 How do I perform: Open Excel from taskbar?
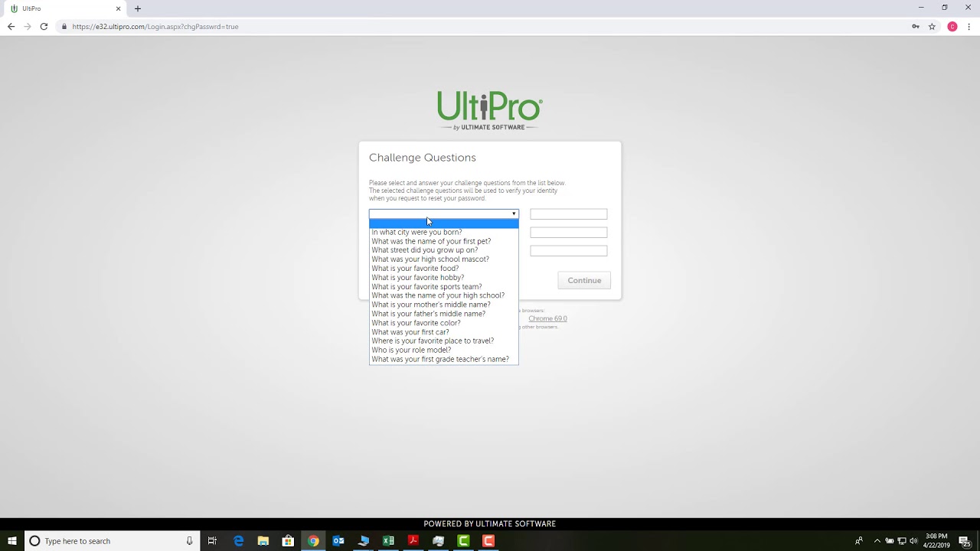(388, 541)
